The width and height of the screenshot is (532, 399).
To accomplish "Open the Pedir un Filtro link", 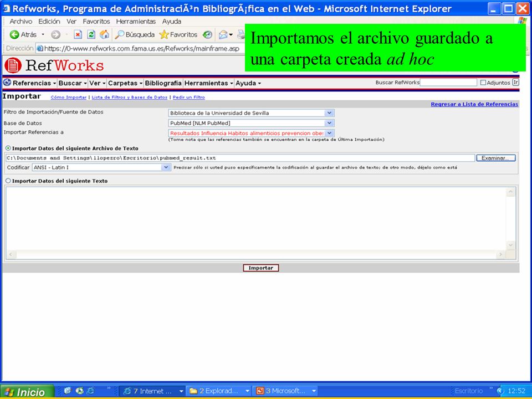I will point(188,98).
